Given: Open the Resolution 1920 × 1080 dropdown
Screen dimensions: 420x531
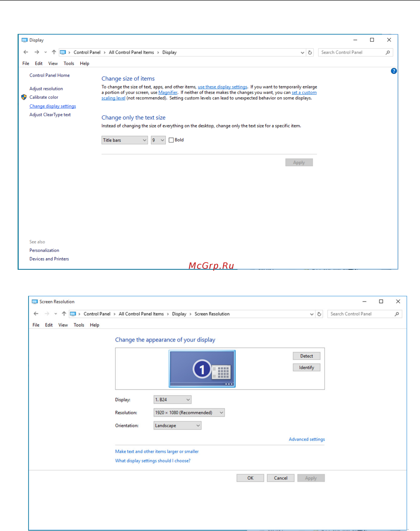Looking at the screenshot, I should (x=189, y=413).
